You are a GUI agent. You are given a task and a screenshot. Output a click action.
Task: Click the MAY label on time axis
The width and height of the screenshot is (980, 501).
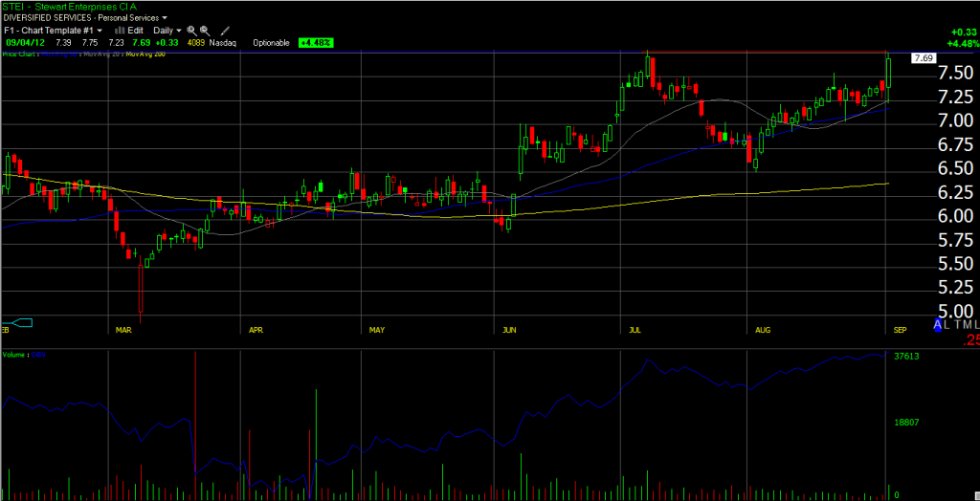click(x=377, y=329)
